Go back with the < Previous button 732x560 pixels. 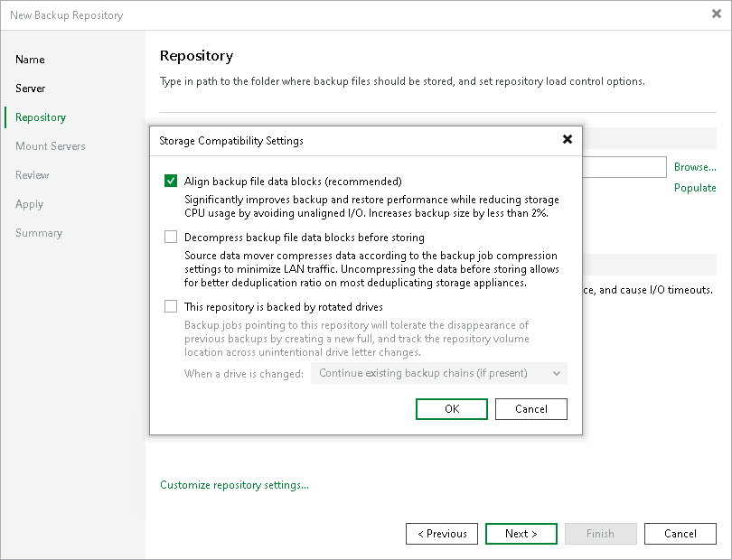click(x=442, y=534)
